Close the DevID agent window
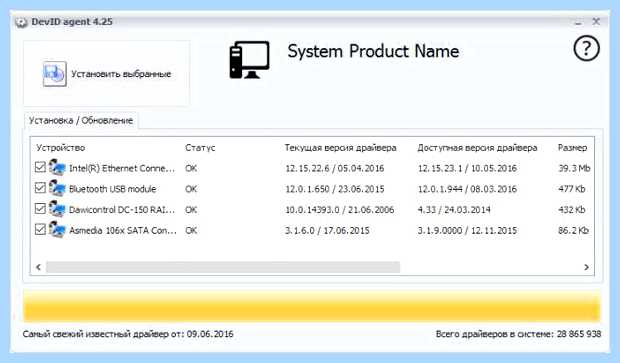 coord(596,21)
